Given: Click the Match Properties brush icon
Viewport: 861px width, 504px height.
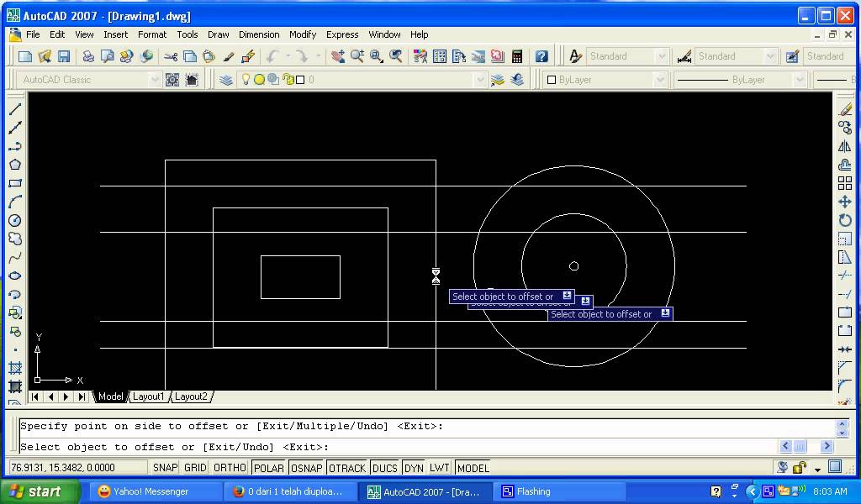Looking at the screenshot, I should [229, 56].
